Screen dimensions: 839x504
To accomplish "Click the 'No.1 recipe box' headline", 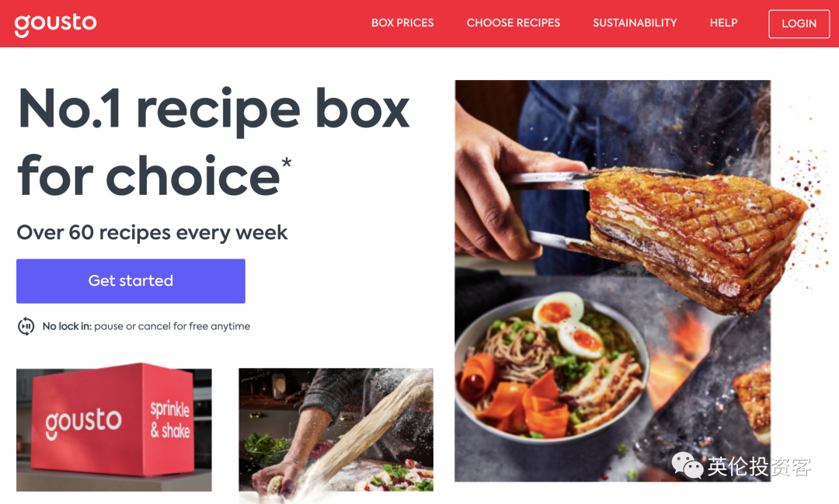I will (x=214, y=109).
